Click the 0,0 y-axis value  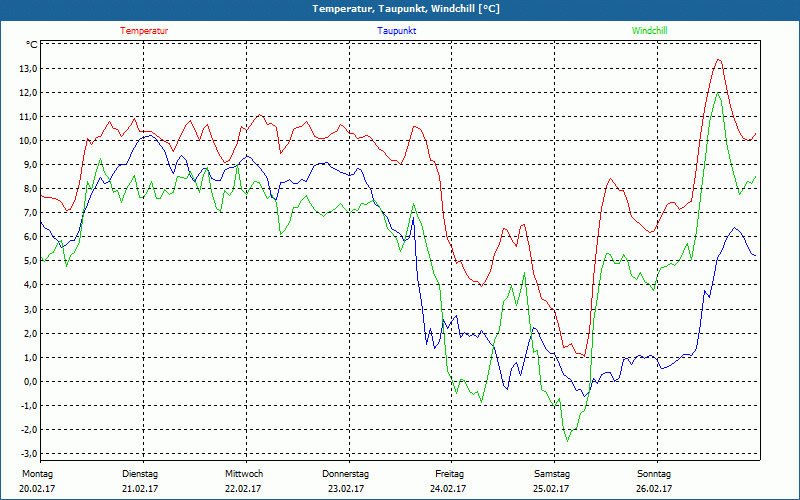[30, 382]
